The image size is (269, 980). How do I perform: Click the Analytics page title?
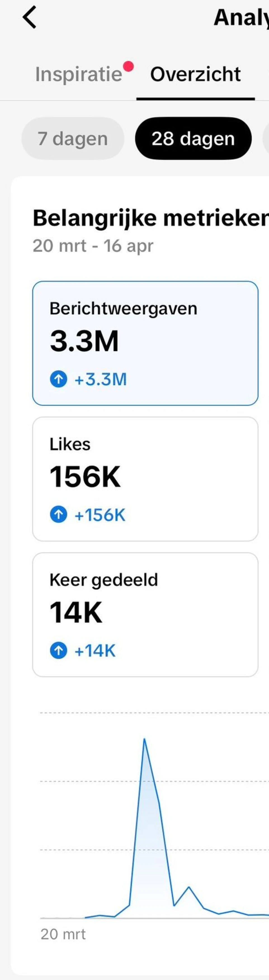coord(241,17)
